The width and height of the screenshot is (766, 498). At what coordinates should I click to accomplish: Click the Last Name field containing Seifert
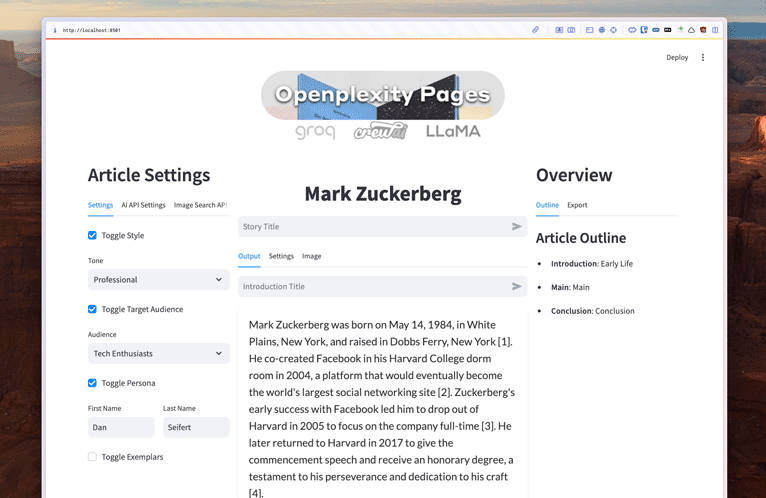coord(196,427)
